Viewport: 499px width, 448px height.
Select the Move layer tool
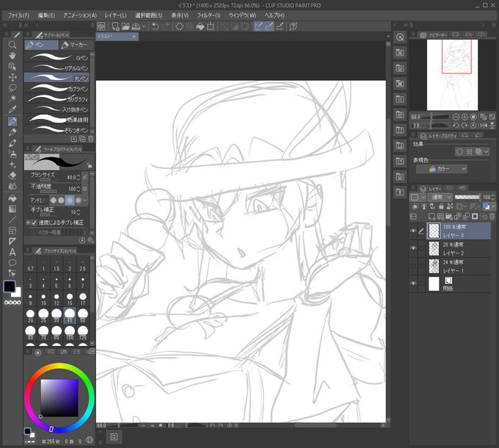(x=12, y=77)
